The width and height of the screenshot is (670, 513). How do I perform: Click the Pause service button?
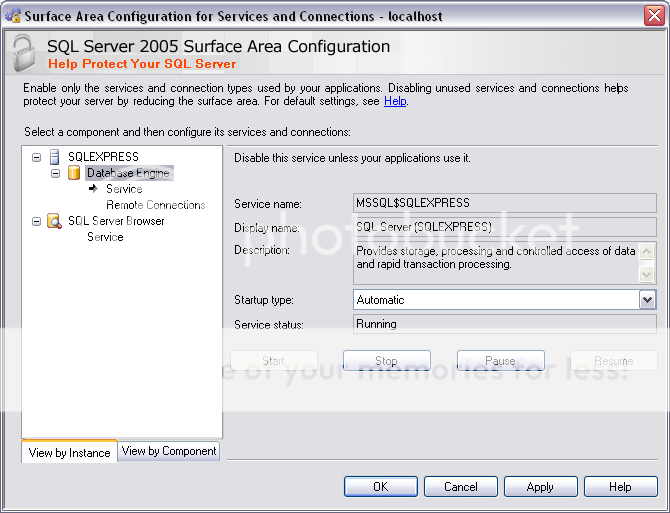500,361
